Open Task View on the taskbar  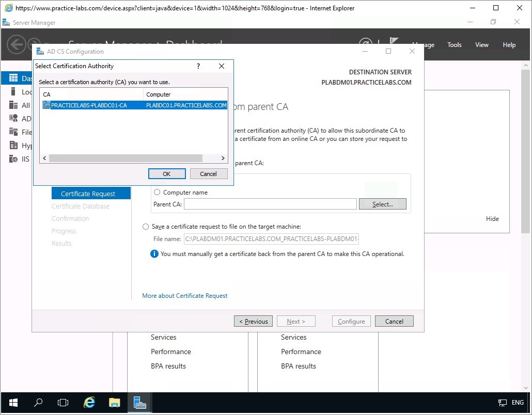point(63,403)
